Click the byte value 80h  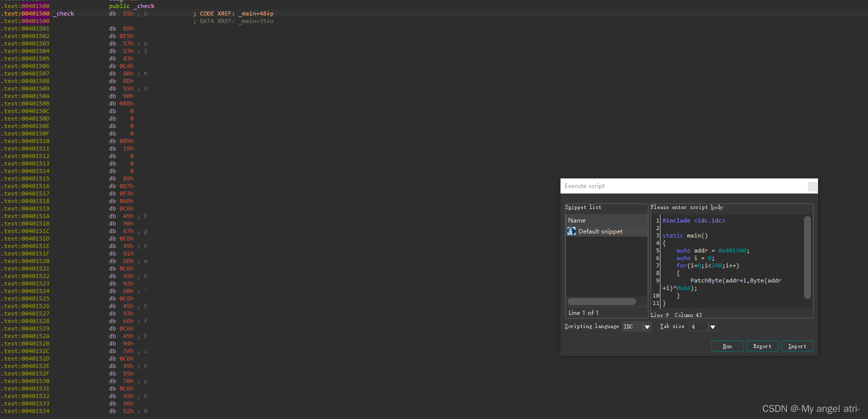coord(128,73)
